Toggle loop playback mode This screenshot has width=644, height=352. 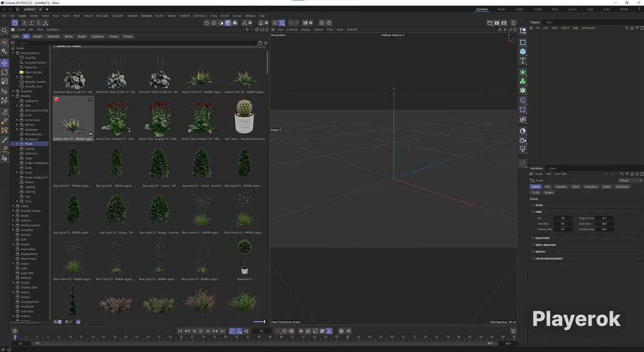click(232, 331)
